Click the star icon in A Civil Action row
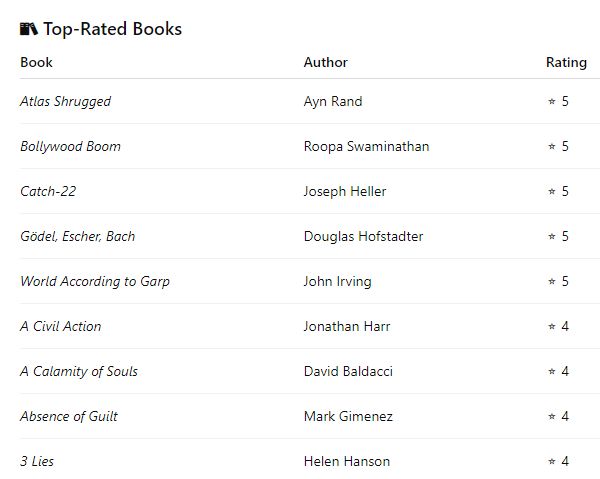 click(x=551, y=327)
